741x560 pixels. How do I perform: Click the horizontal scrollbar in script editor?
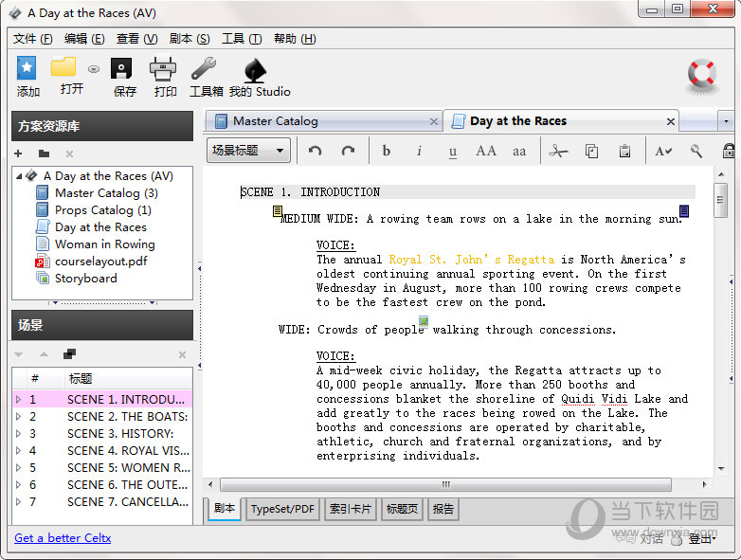click(445, 484)
